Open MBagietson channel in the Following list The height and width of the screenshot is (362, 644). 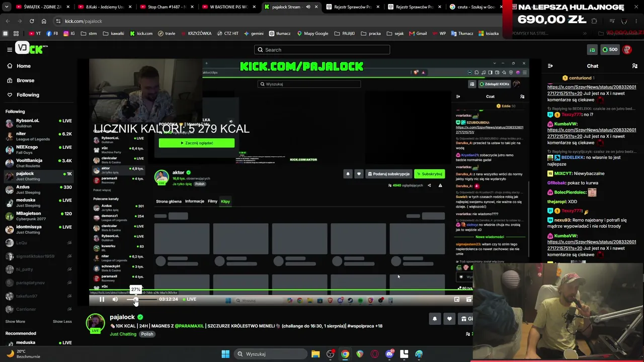pos(39,216)
